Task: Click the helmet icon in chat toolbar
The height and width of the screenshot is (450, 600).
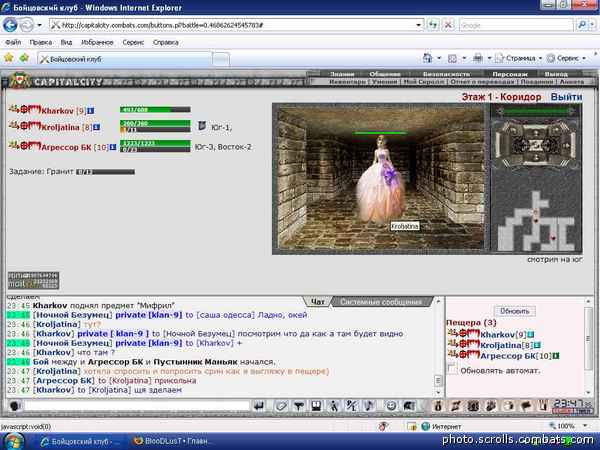Action: pyautogui.click(x=409, y=406)
